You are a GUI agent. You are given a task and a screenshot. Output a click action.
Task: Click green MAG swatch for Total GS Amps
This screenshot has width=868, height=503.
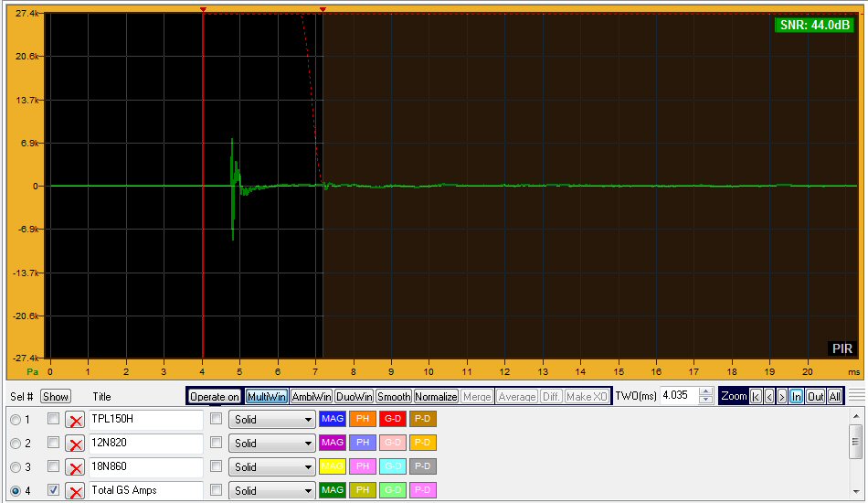tap(333, 489)
